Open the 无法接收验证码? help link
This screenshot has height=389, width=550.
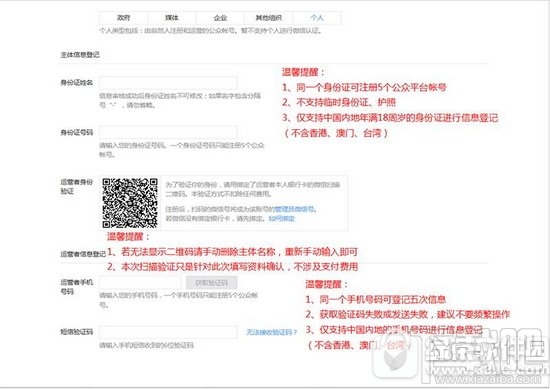coord(271,332)
